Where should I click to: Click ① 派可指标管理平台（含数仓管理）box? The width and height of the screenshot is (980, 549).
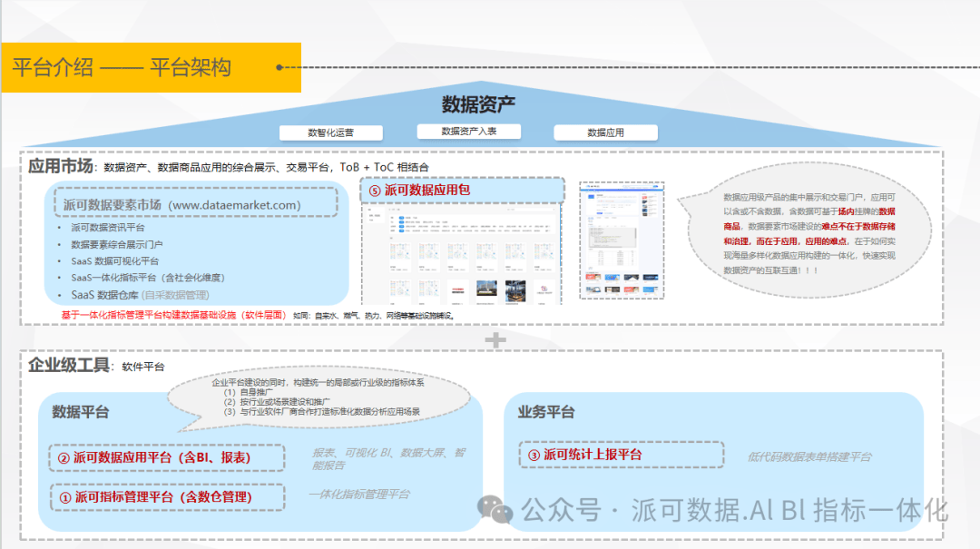click(x=168, y=497)
